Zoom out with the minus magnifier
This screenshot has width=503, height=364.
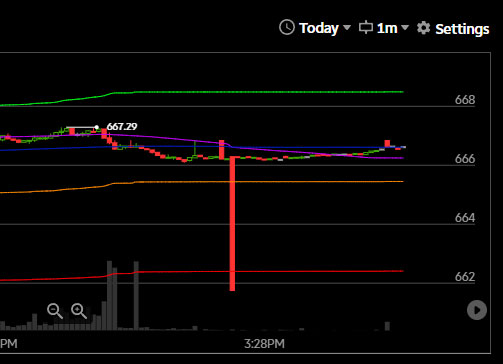tap(55, 311)
